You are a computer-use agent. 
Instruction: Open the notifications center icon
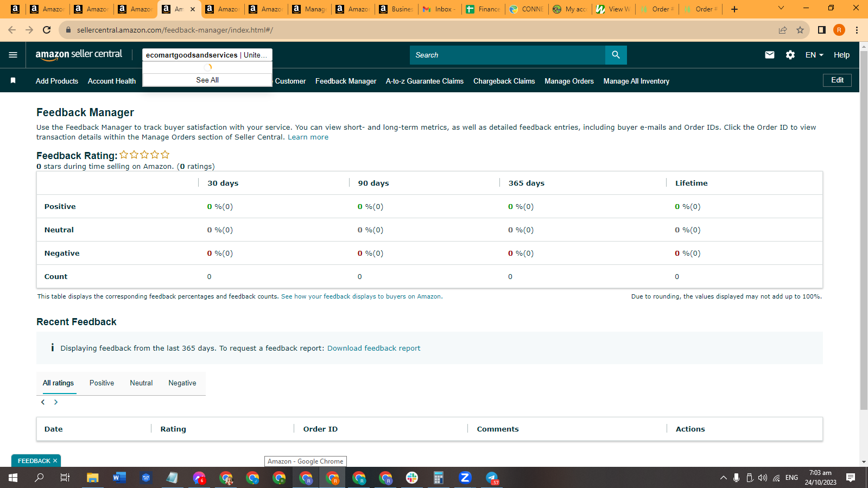click(851, 478)
